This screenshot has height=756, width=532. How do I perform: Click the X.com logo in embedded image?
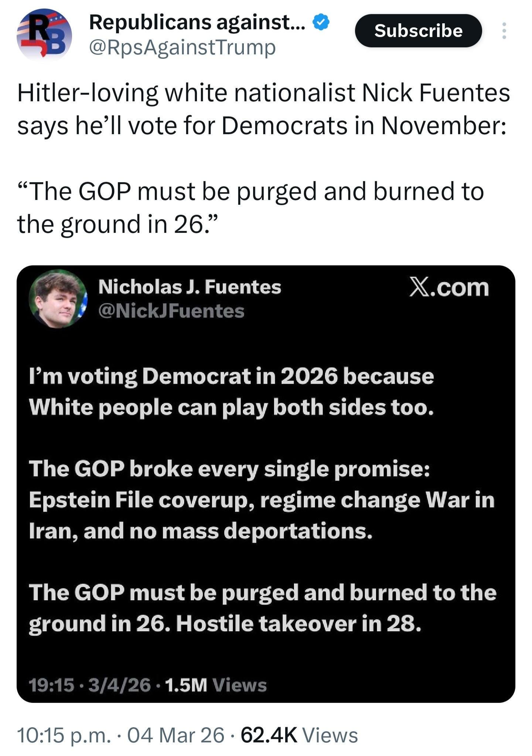449,287
